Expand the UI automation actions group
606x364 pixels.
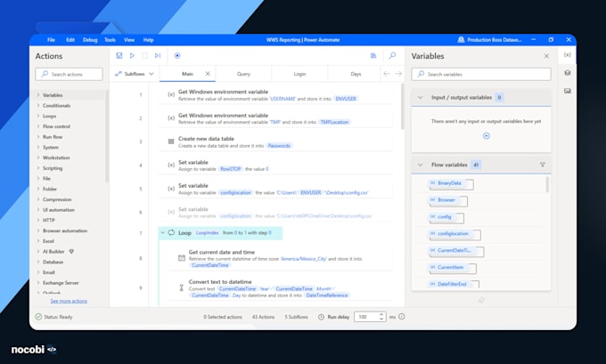click(x=38, y=210)
